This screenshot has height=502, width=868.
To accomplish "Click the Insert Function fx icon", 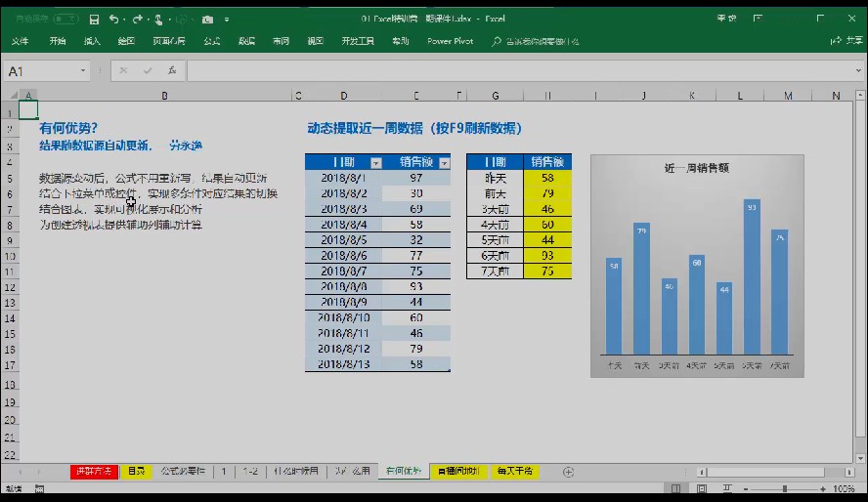I will [x=172, y=70].
